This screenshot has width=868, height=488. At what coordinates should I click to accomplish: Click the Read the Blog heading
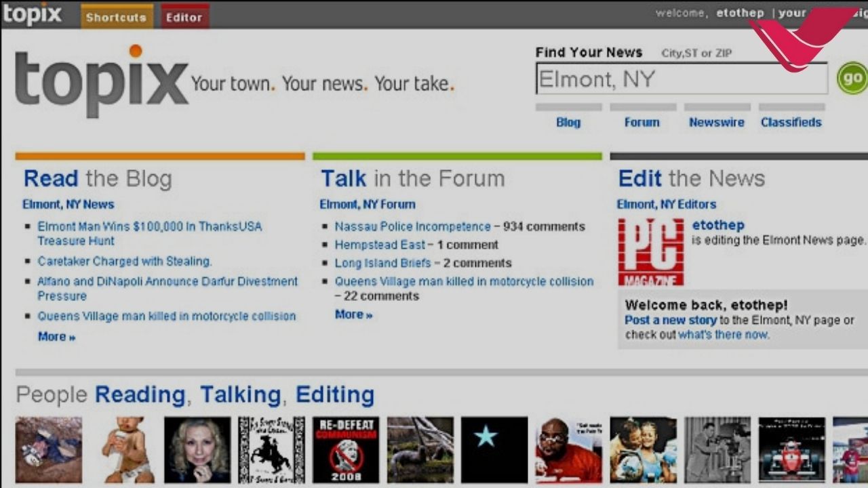(x=97, y=178)
